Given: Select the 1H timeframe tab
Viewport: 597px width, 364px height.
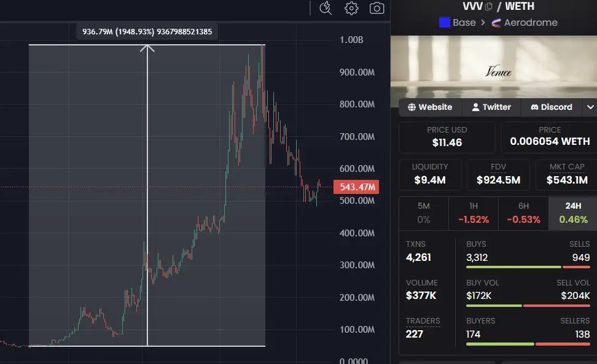Looking at the screenshot, I should click(x=474, y=213).
